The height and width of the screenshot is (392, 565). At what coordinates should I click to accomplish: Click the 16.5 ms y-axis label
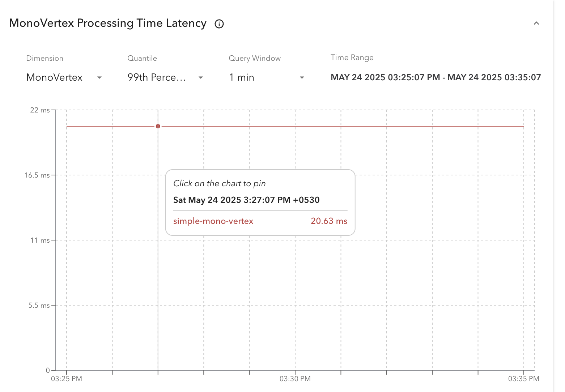tap(37, 175)
